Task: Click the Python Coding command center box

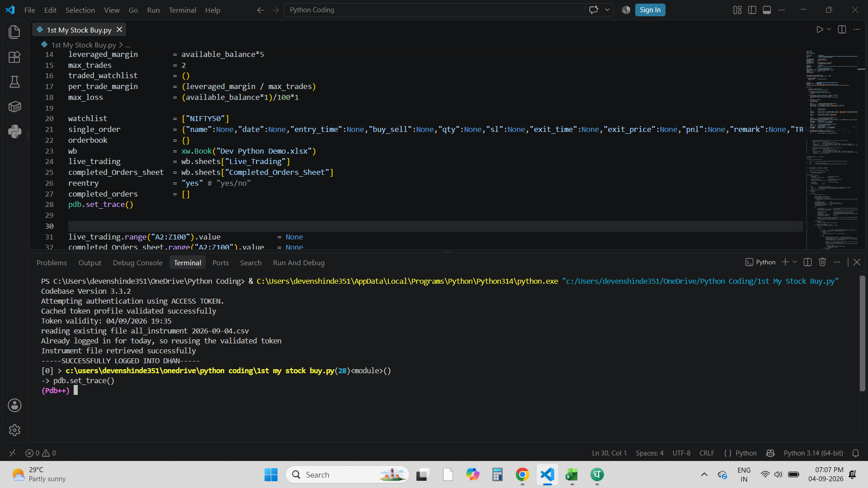Action: (434, 10)
